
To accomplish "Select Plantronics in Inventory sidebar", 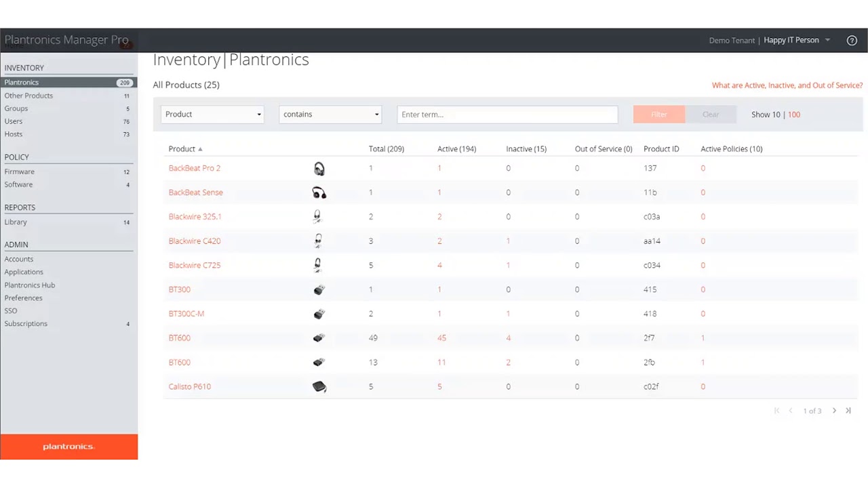I will [x=68, y=83].
